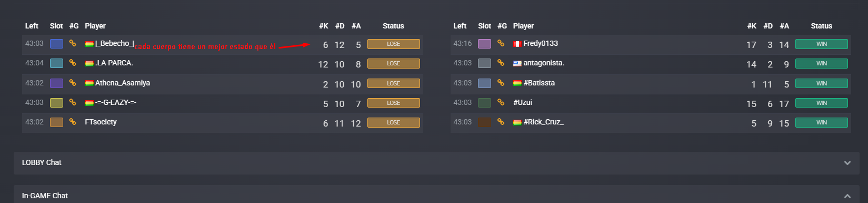Select the blue slot color of |_Bebecho_|
Viewport: 868px width, 203px height.
tap(56, 44)
